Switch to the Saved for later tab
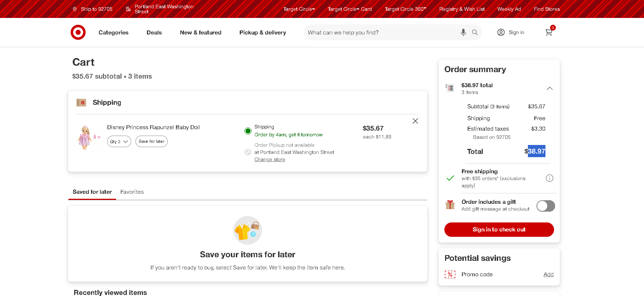This screenshot has height=296, width=644. (x=92, y=192)
